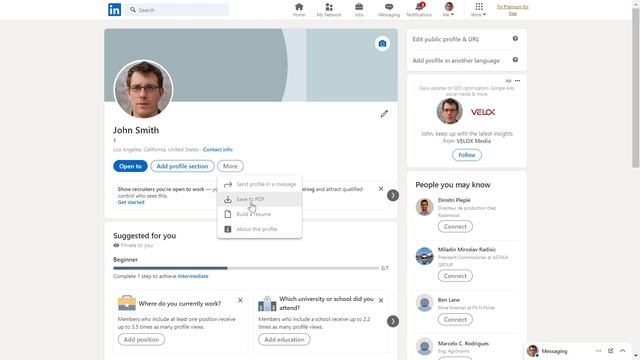Click the VELOX logo in the ad

click(x=483, y=112)
